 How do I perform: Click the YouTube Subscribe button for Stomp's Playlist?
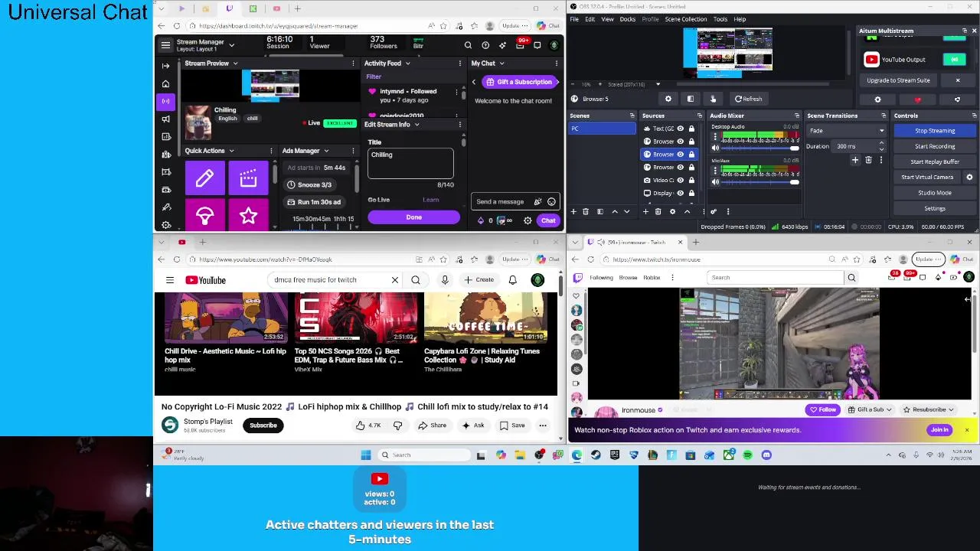(x=263, y=425)
